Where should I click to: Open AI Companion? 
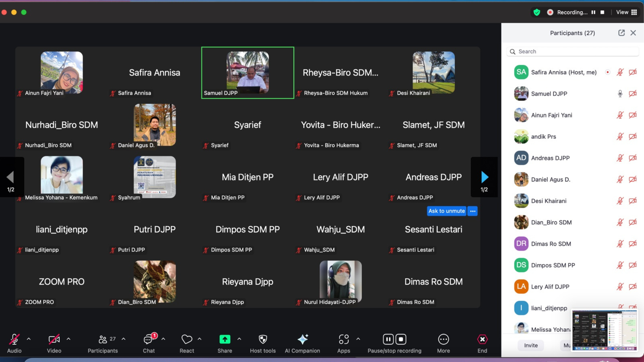point(302,343)
